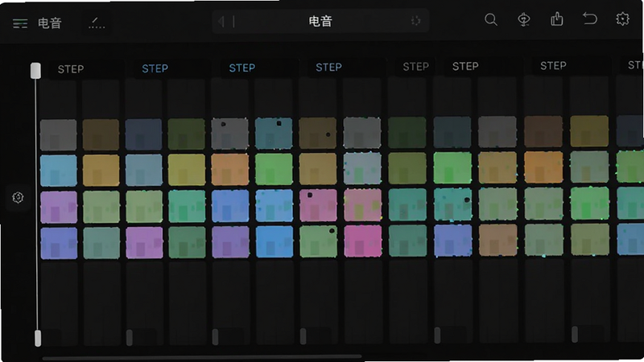Click small slider handle under fifth pad column
This screenshot has height=362, width=644.
pyautogui.click(x=215, y=336)
